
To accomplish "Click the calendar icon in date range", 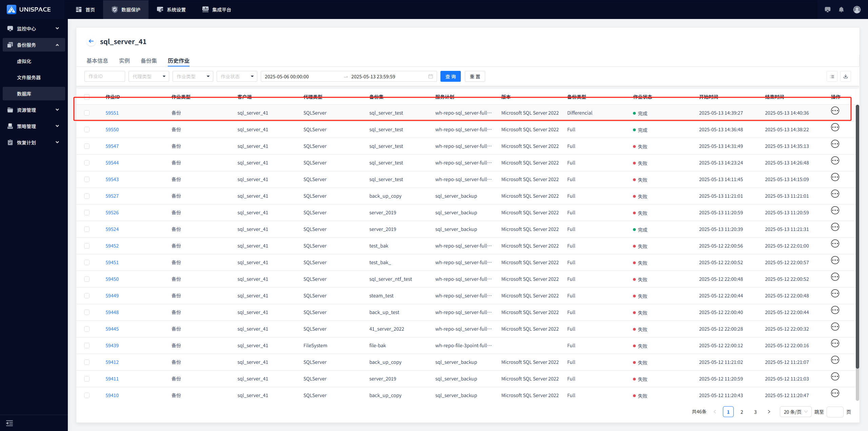I will [x=431, y=76].
